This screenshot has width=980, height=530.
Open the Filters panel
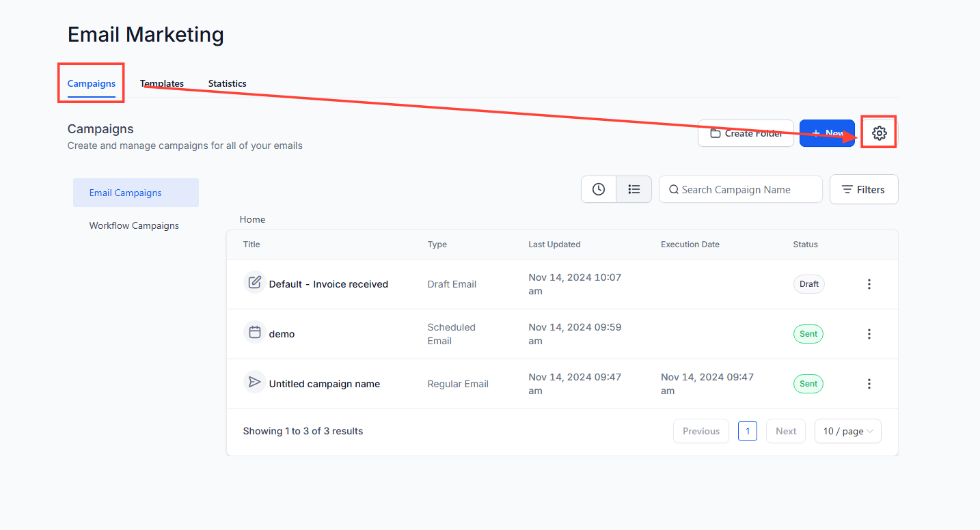863,189
